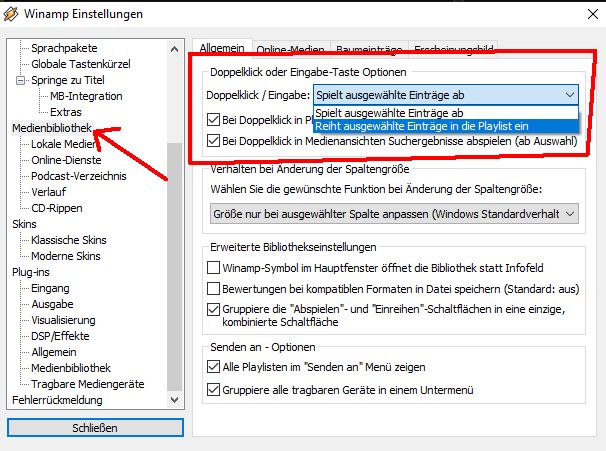Open the Doppelklick / Eingabe dropdown

pos(446,95)
